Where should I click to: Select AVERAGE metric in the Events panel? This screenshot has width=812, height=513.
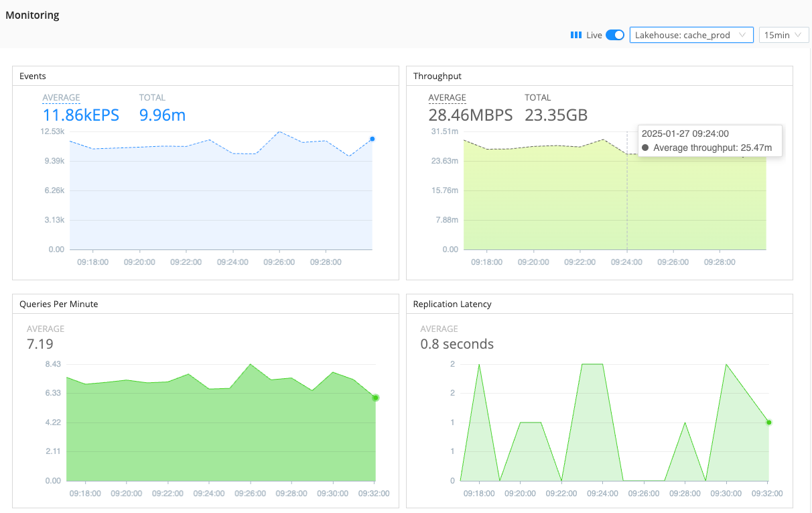pyautogui.click(x=61, y=97)
